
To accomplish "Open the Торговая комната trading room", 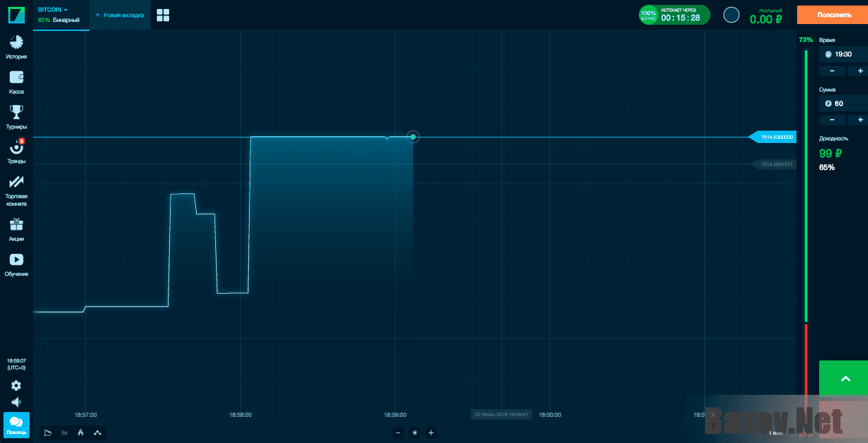I will (x=16, y=189).
